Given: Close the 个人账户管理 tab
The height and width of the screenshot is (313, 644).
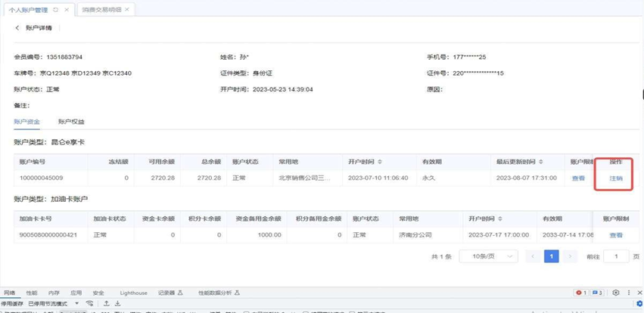Looking at the screenshot, I should point(66,10).
